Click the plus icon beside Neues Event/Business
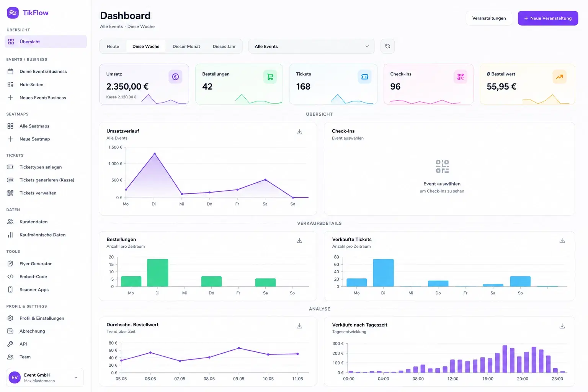Viewport: 588px width, 392px height. click(x=10, y=98)
